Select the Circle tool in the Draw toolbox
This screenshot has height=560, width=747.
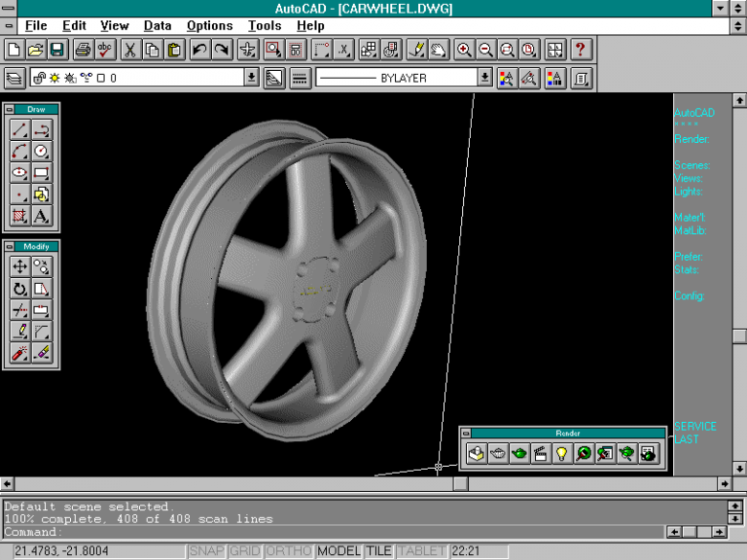(x=42, y=152)
